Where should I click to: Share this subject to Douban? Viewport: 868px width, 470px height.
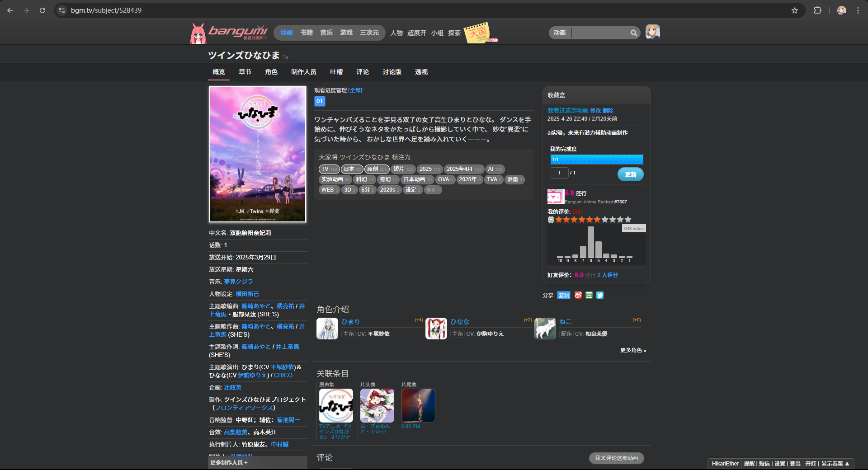tap(589, 295)
